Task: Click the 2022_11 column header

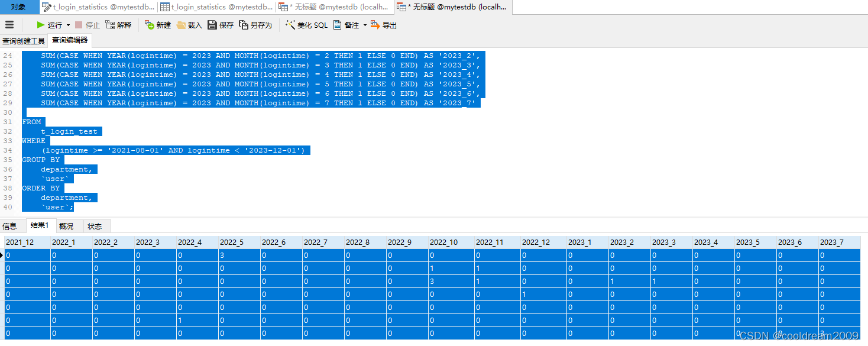Action: point(498,242)
